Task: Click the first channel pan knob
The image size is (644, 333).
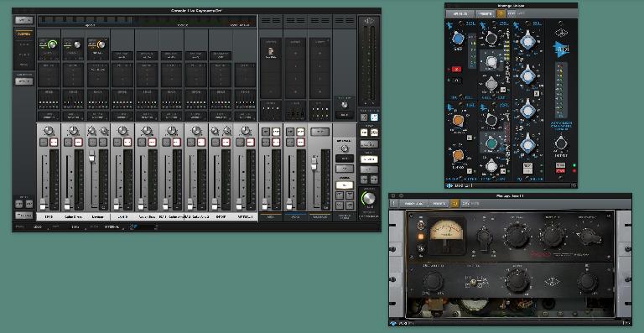Action: point(49,131)
